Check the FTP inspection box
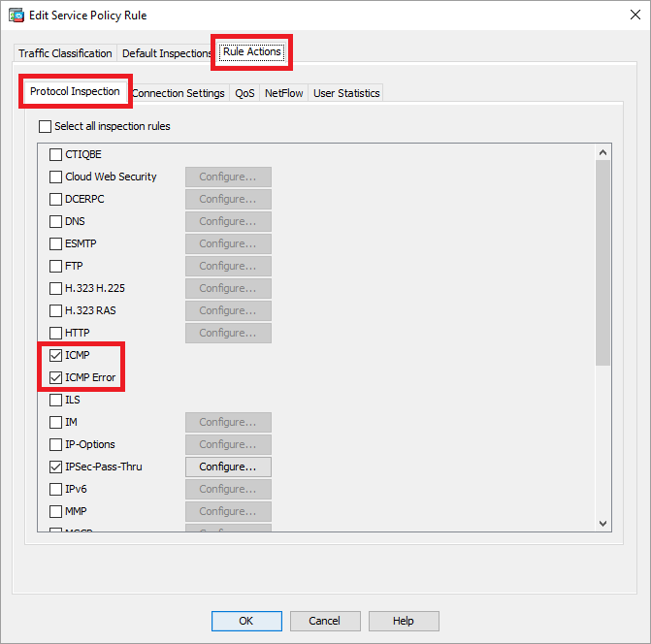Viewport: 651px width, 644px height. pyautogui.click(x=55, y=266)
